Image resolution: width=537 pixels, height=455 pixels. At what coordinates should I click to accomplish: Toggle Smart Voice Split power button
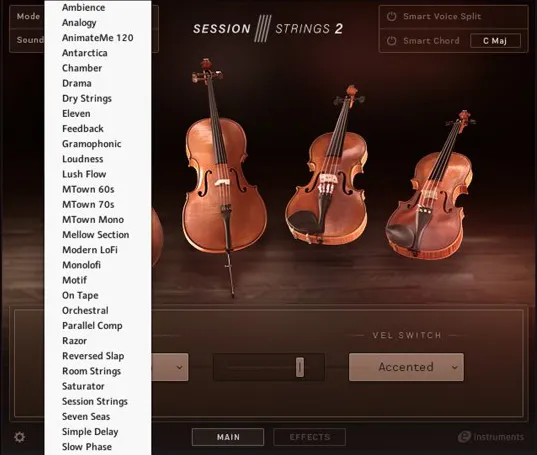(391, 16)
